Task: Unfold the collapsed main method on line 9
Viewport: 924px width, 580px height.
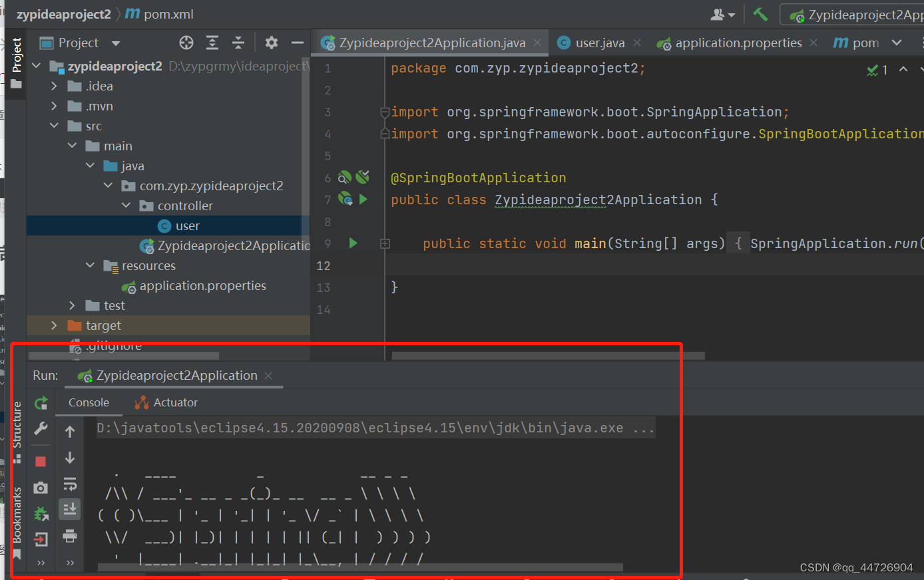Action: pyautogui.click(x=385, y=244)
